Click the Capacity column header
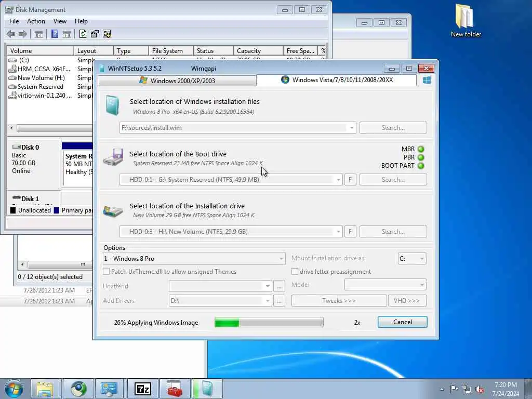The image size is (532, 399). point(258,51)
